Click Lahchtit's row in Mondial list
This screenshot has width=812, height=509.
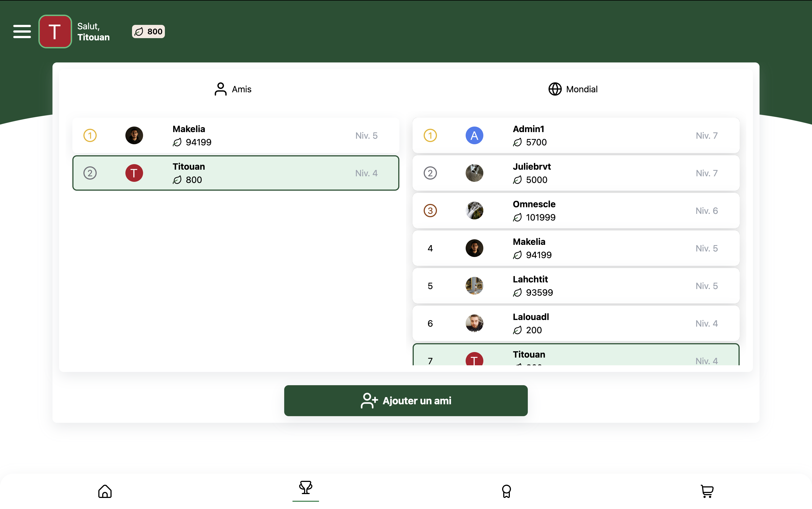point(576,285)
